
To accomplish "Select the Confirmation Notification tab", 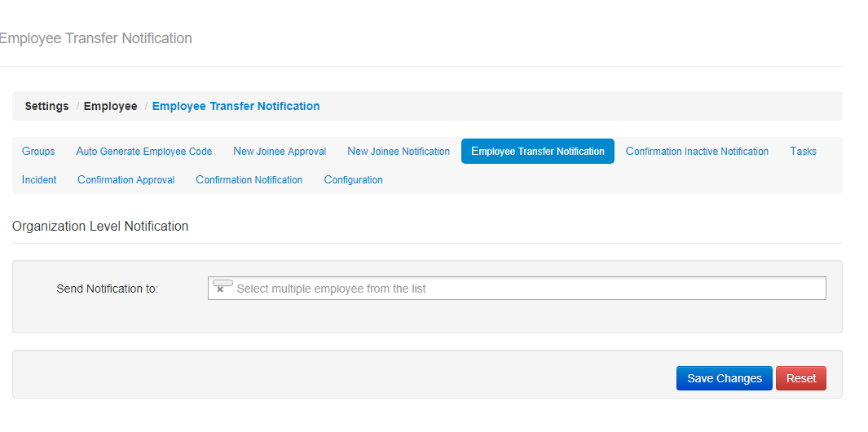I will pos(249,180).
